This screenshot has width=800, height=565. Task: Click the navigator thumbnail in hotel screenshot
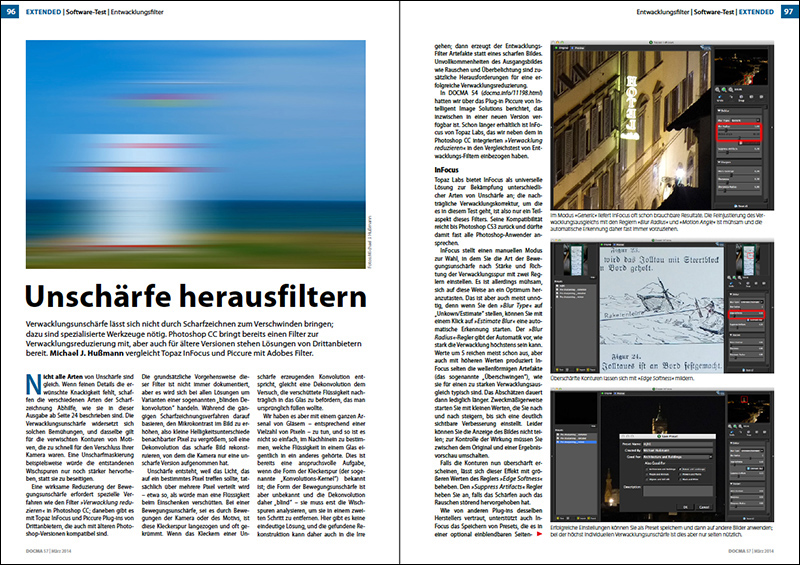pyautogui.click(x=741, y=67)
